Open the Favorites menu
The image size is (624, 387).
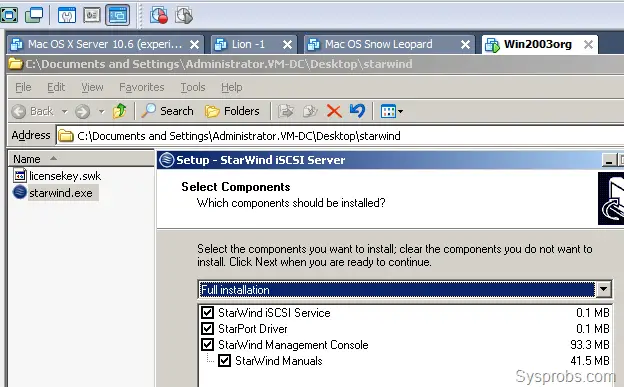[x=142, y=87]
